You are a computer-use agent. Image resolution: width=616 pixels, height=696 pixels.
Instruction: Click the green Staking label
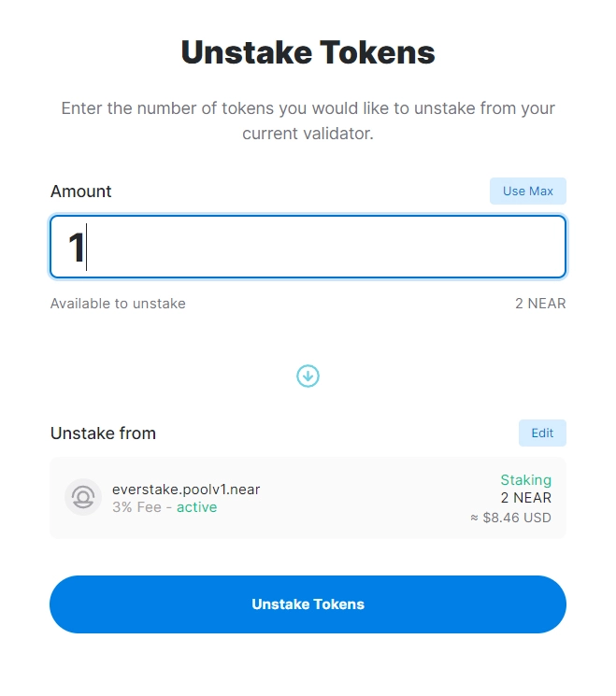526,480
